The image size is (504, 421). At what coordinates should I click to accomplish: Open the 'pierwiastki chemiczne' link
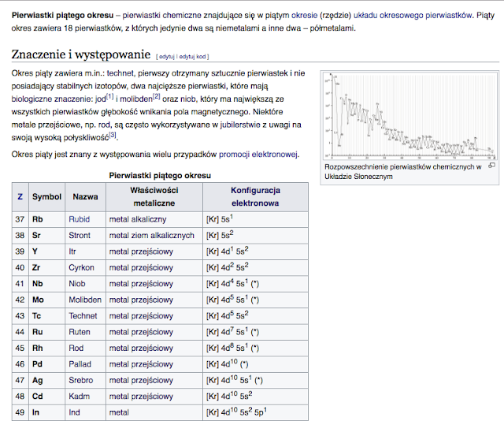(162, 15)
